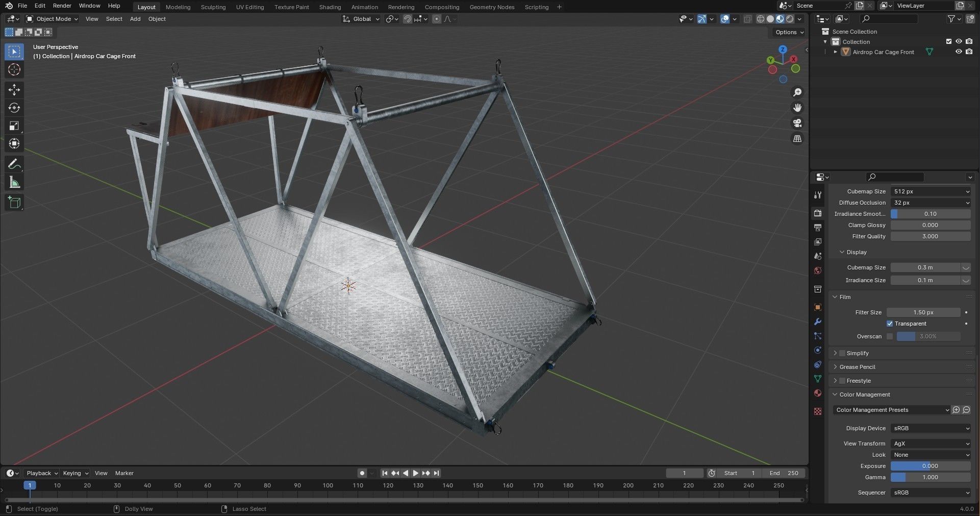Play the animation forward

pos(416,473)
